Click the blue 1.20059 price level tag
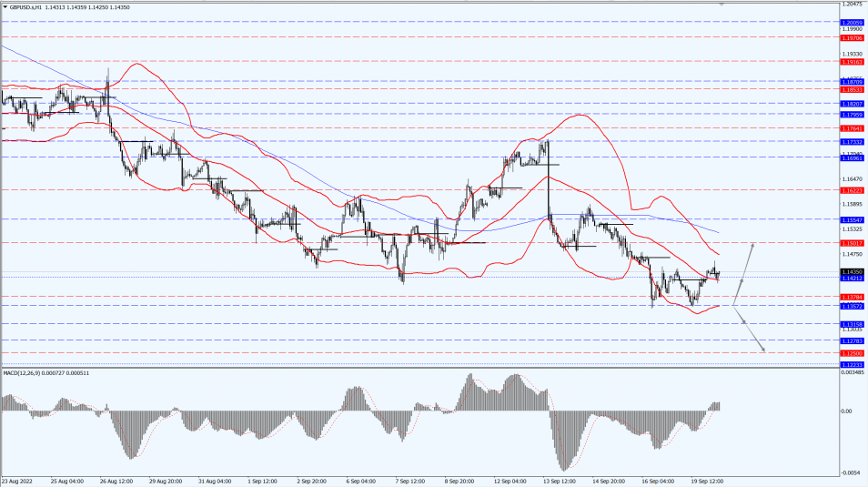 [x=852, y=21]
